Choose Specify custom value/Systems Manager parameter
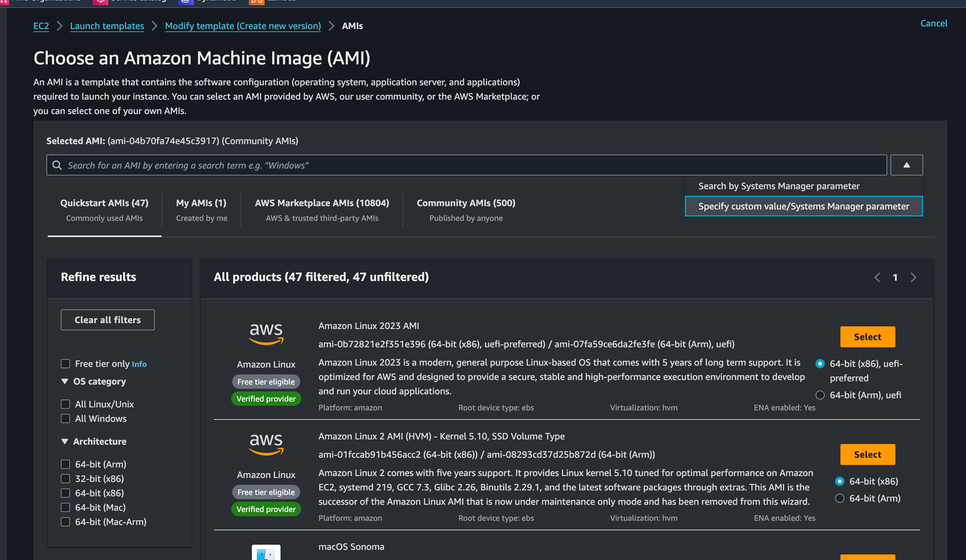Screen dimensions: 966x560 pos(803,206)
